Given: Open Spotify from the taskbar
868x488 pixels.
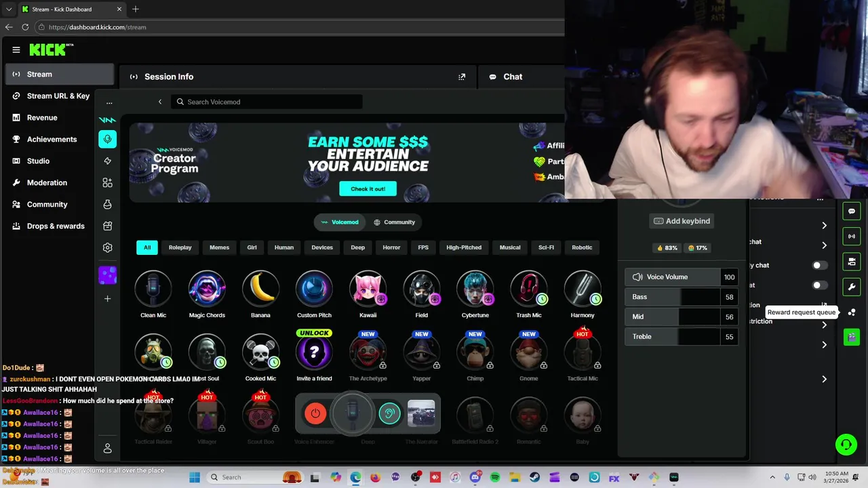Looking at the screenshot, I should click(x=495, y=477).
